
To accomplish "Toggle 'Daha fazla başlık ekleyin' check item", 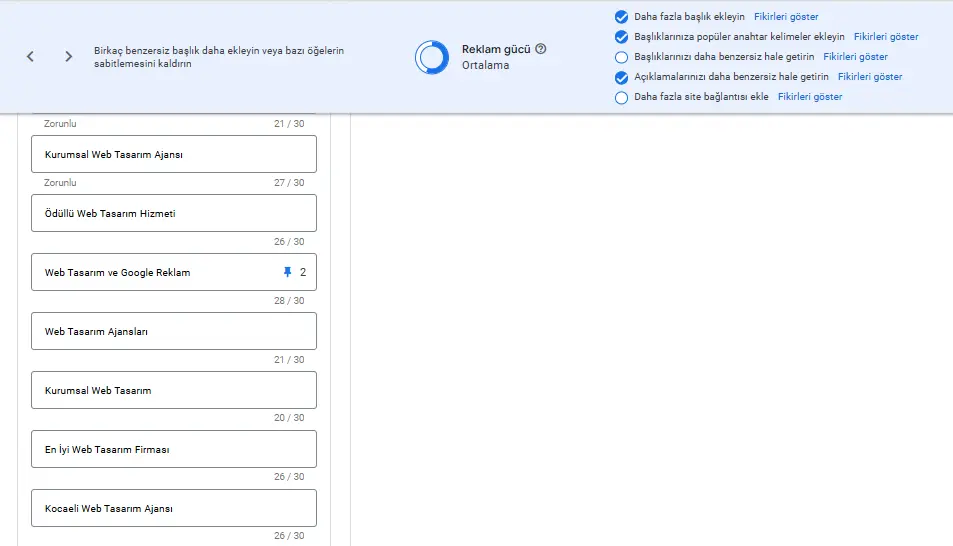I will pos(622,17).
